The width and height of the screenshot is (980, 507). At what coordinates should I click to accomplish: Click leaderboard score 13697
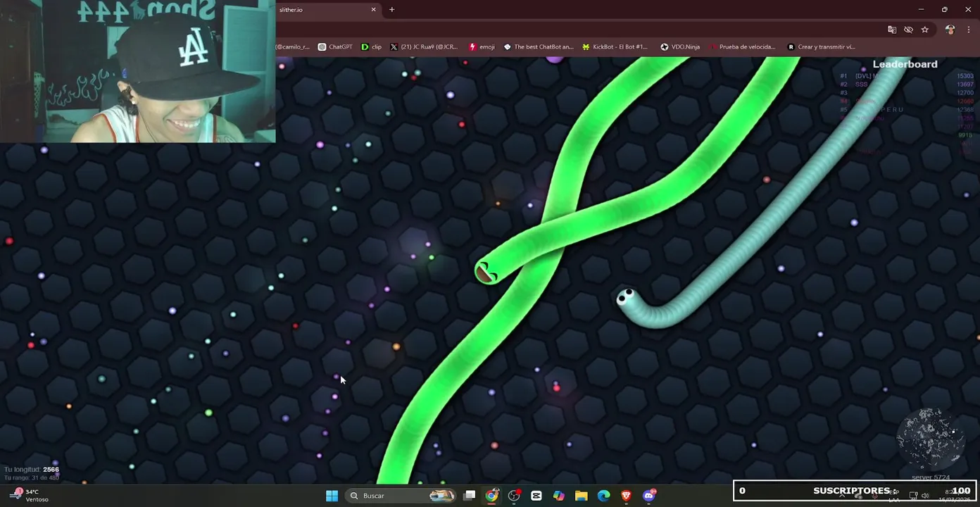pos(965,84)
